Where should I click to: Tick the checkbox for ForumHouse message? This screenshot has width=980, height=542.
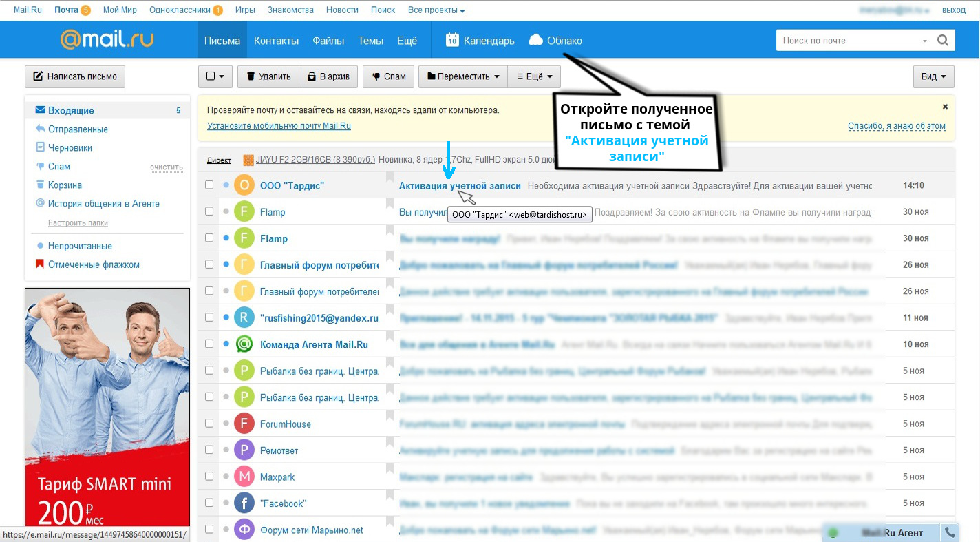[209, 424]
